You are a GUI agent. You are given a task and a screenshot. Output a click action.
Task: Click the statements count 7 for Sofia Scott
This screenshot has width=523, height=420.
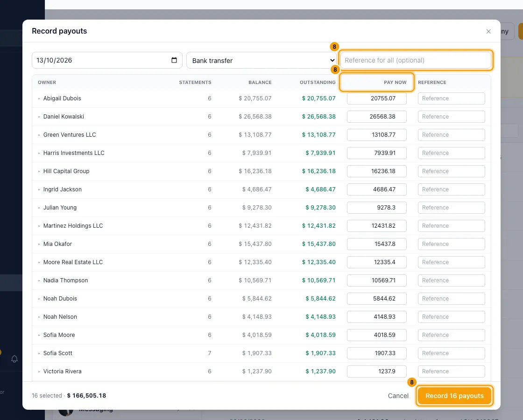coord(210,353)
